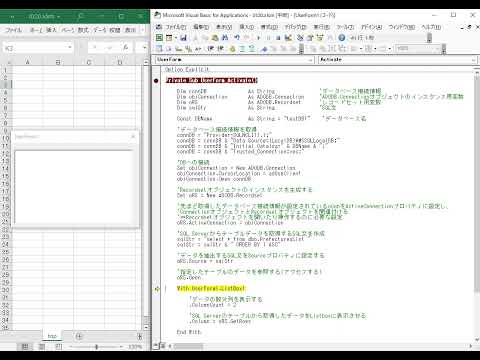
Task: Open the Object Browser icon
Action: [320, 38]
